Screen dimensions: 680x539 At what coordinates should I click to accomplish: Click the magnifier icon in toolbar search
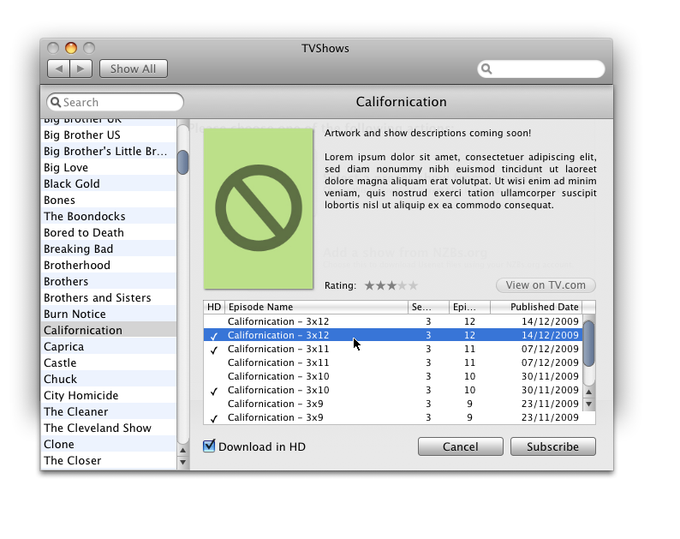click(487, 69)
